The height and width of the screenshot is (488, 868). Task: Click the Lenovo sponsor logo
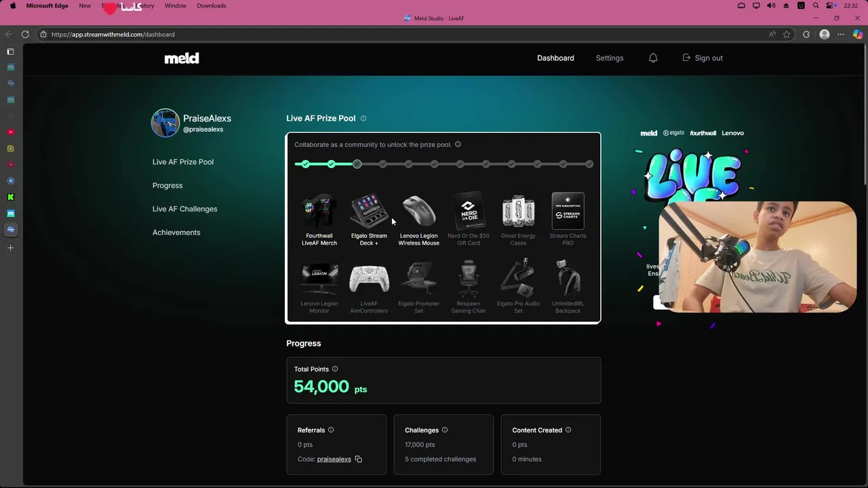(x=733, y=134)
